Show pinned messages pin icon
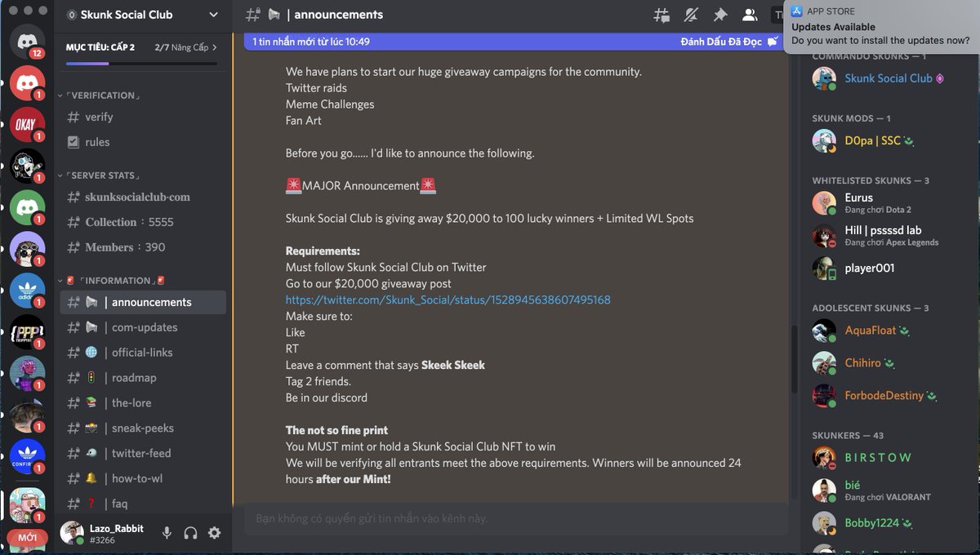The width and height of the screenshot is (980, 555). pyautogui.click(x=719, y=15)
